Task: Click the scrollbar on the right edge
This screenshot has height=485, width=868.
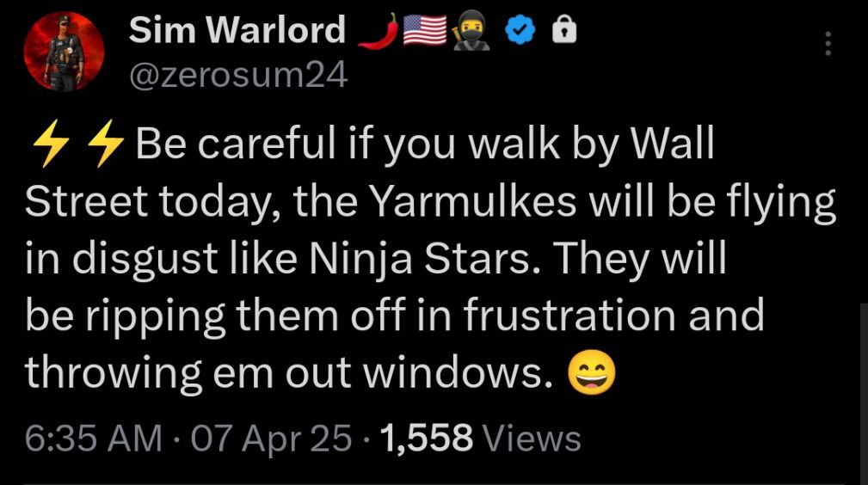Action: [864, 394]
